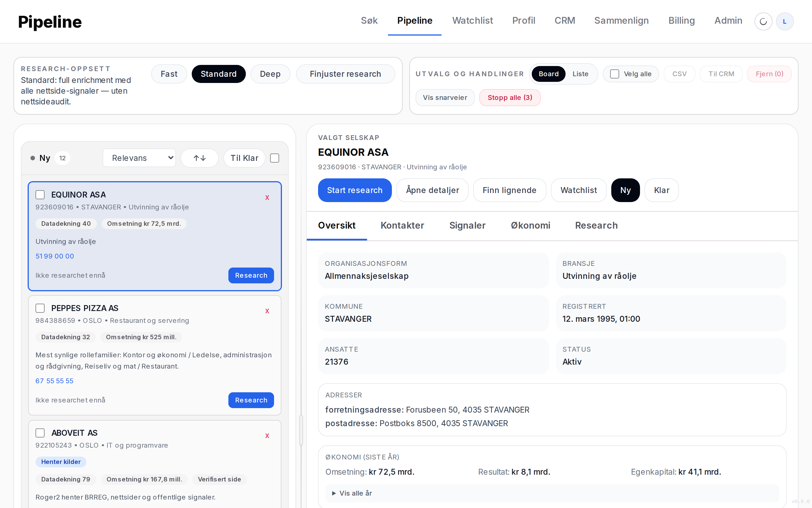Switch view to Board

point(549,74)
